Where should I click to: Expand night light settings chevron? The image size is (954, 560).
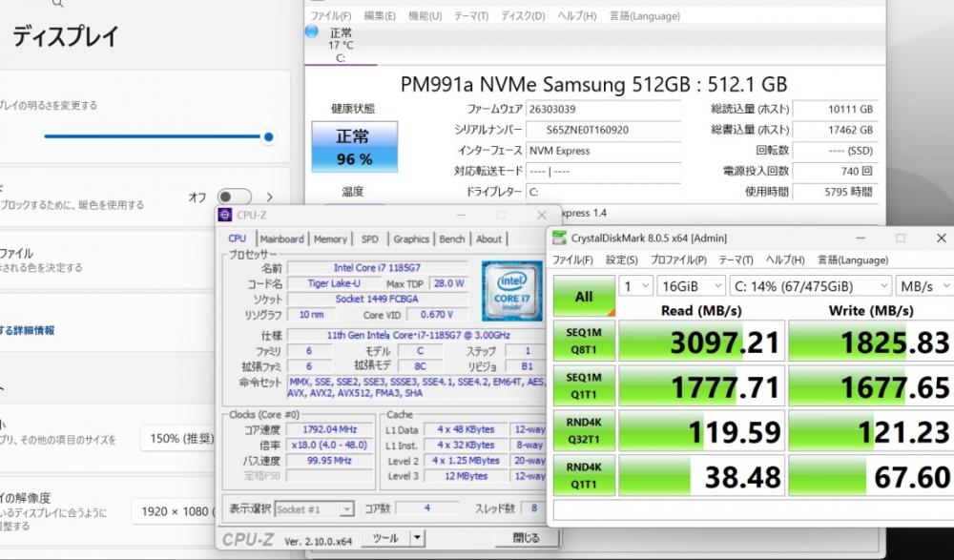click(270, 197)
